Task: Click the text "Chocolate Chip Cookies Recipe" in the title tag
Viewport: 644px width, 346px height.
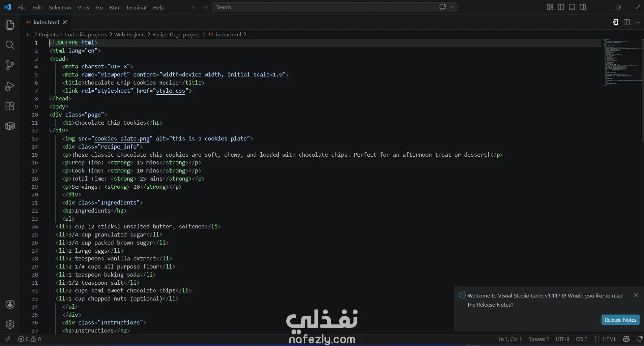Action: pyautogui.click(x=131, y=83)
